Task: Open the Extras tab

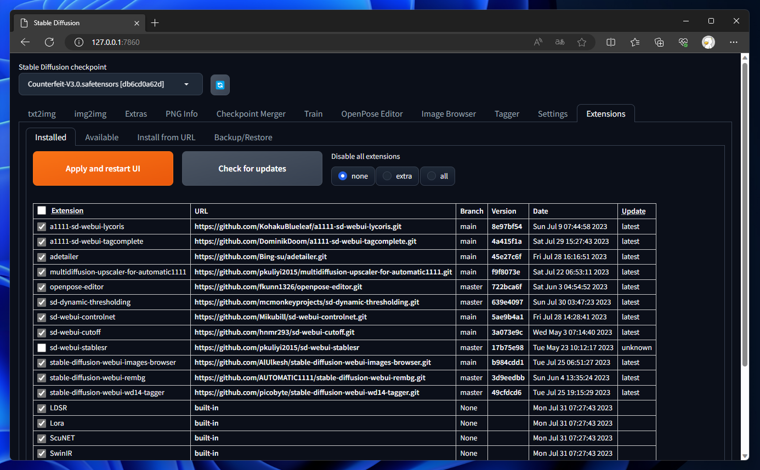Action: pyautogui.click(x=136, y=114)
